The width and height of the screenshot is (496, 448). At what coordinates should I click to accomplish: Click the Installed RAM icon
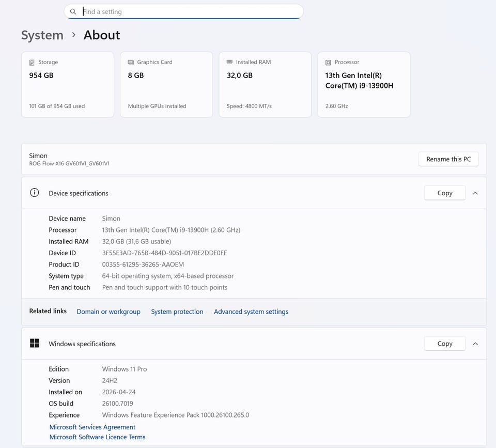pos(229,62)
